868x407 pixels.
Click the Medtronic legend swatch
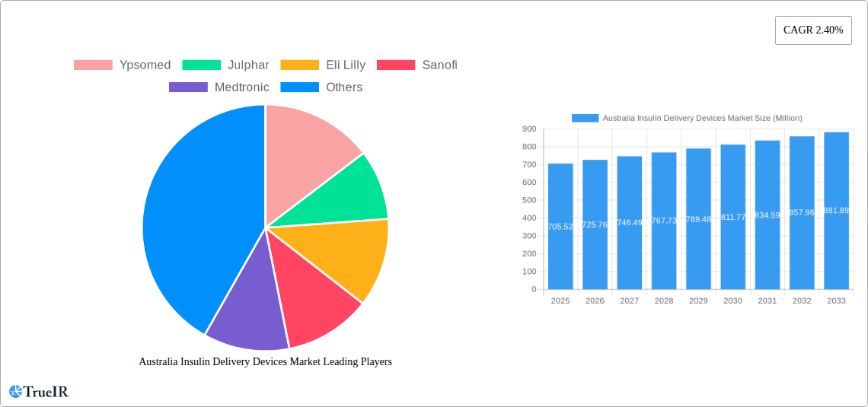(x=188, y=87)
